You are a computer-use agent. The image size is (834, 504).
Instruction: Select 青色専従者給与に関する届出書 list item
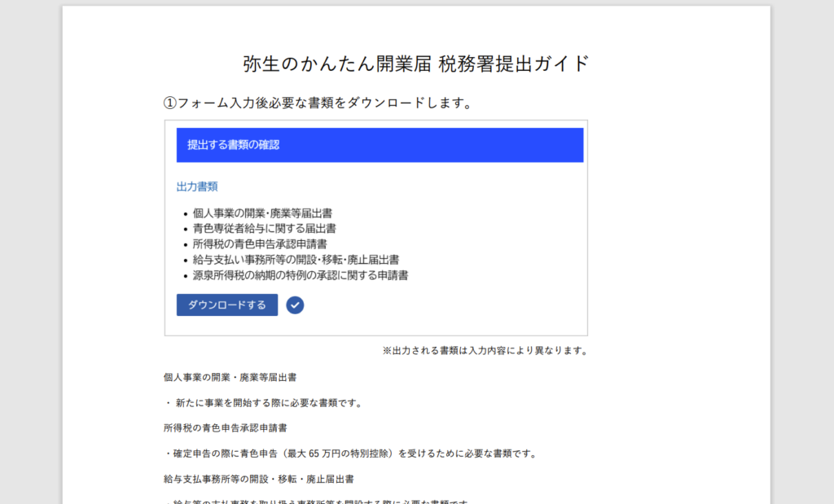[265, 229]
